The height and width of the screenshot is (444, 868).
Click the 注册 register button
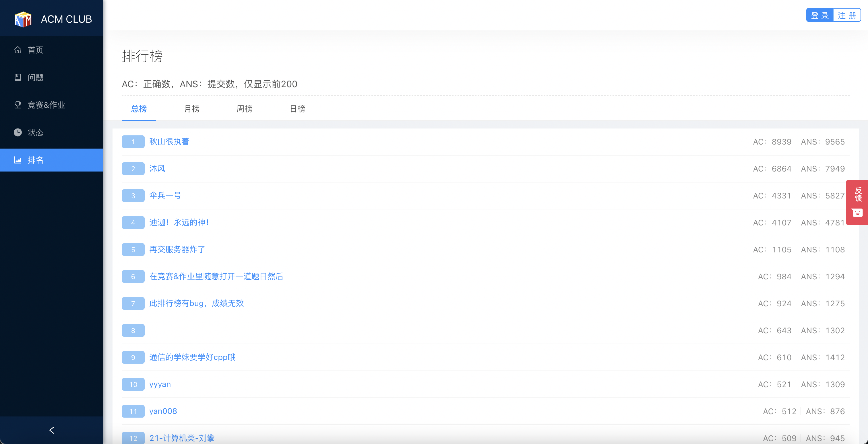tap(847, 15)
